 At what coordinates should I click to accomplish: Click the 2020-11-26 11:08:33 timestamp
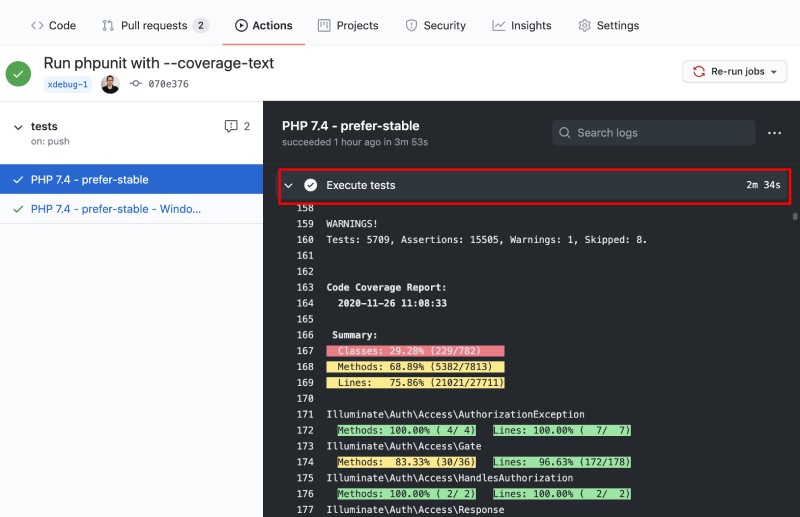[x=392, y=303]
